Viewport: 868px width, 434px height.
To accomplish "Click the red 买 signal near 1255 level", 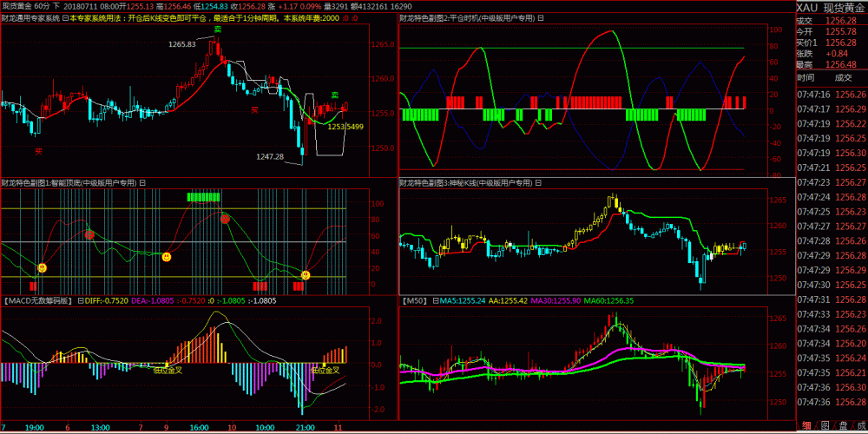I will pos(254,110).
